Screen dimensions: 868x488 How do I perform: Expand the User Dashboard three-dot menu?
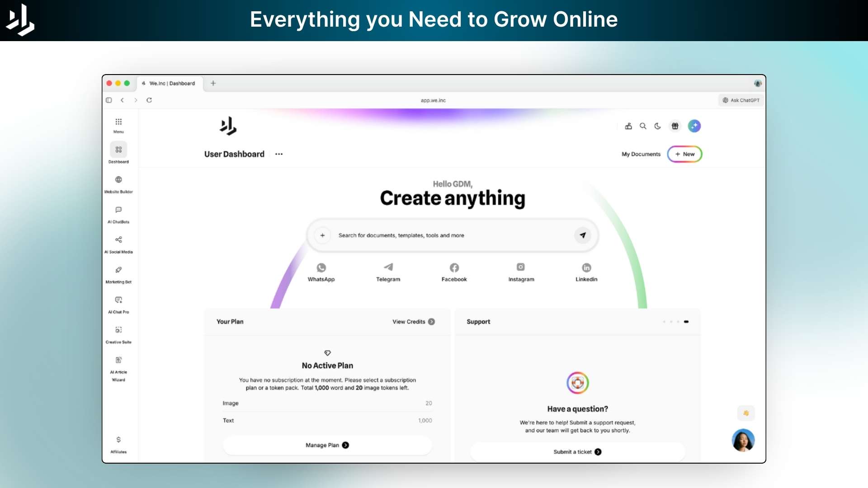coord(279,154)
